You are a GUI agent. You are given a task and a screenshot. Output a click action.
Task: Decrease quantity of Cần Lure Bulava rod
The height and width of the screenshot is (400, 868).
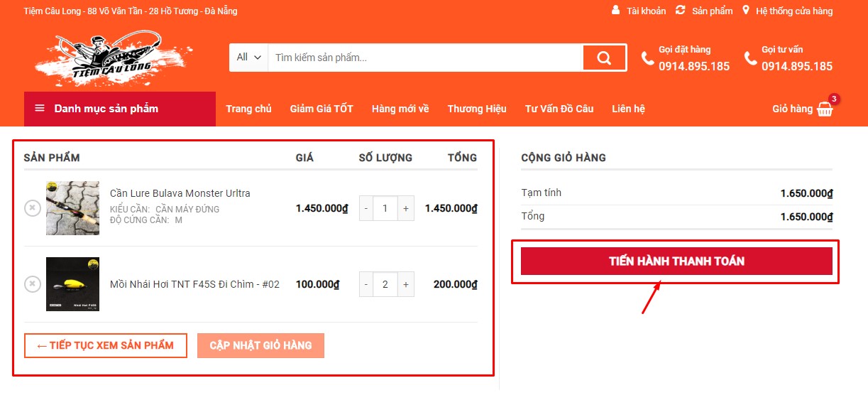point(366,208)
